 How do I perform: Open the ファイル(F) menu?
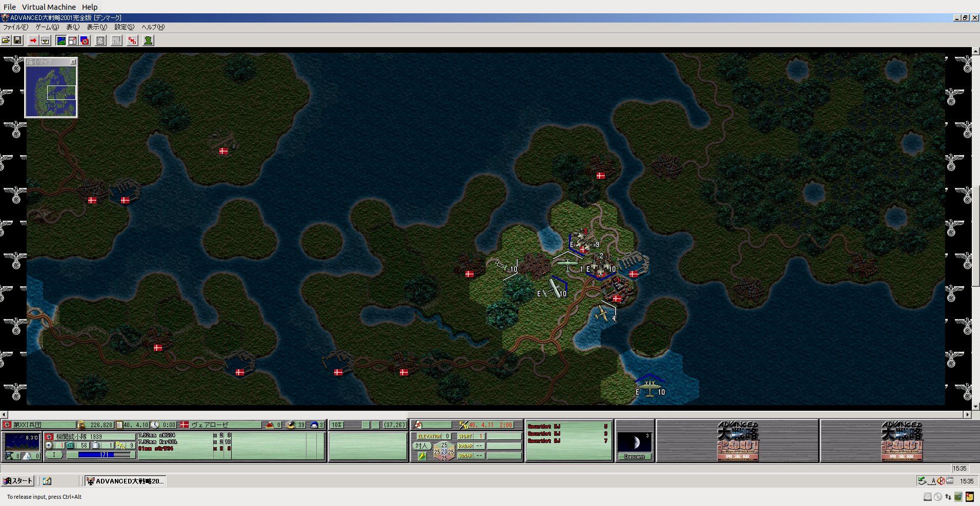[x=15, y=27]
